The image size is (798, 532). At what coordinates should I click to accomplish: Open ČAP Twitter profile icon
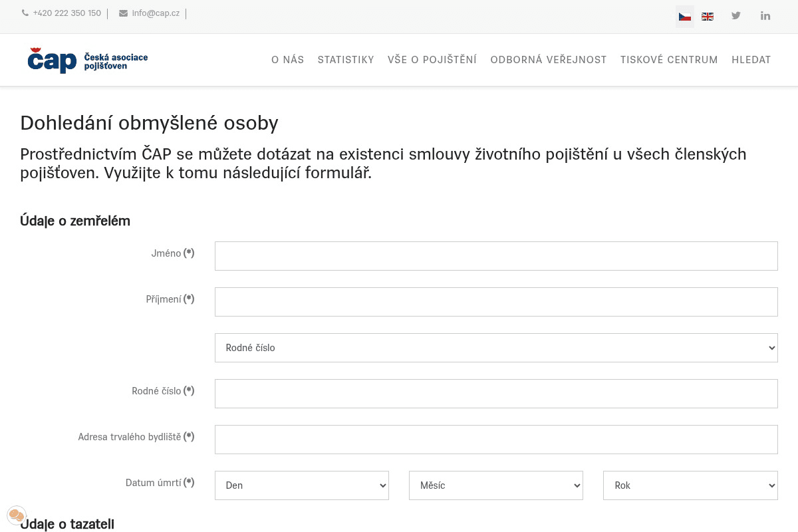click(736, 15)
